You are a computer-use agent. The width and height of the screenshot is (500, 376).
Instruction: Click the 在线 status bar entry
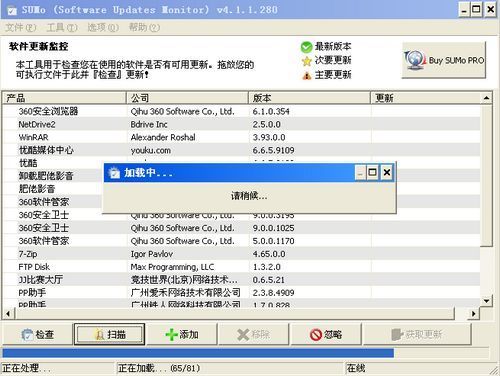pyautogui.click(x=356, y=368)
